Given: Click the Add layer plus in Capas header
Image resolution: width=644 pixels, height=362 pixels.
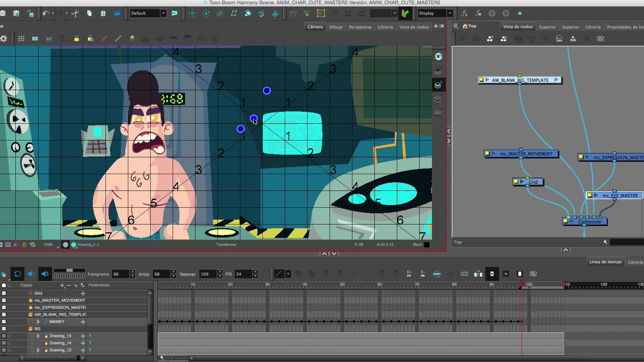Looking at the screenshot, I should click(62, 285).
